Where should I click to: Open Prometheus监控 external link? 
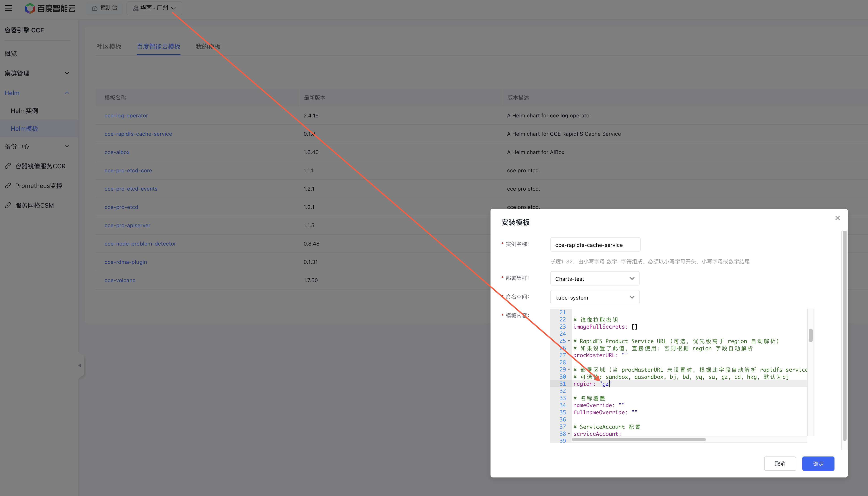[x=38, y=186]
